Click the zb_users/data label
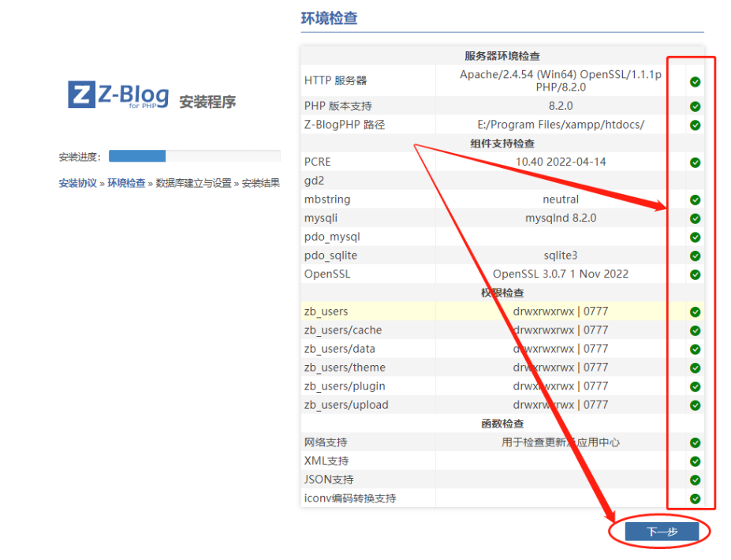This screenshot has width=731, height=560. 339,349
